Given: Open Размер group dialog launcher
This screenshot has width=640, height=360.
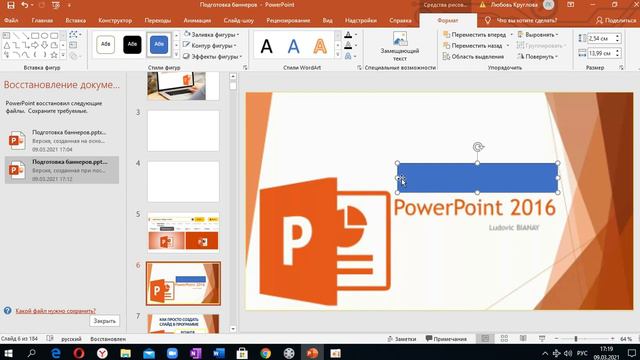Looking at the screenshot, I should (621, 68).
